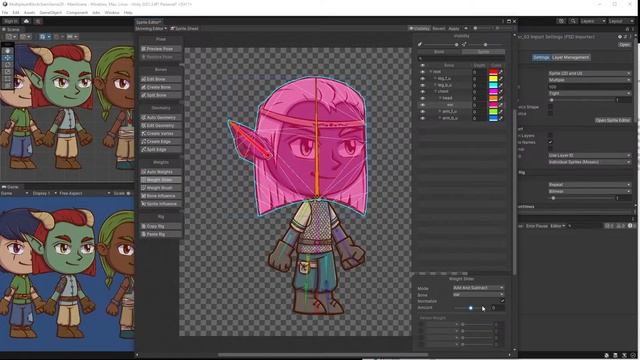Select the Weight Brush tool
The image size is (640, 360).
[x=161, y=188]
